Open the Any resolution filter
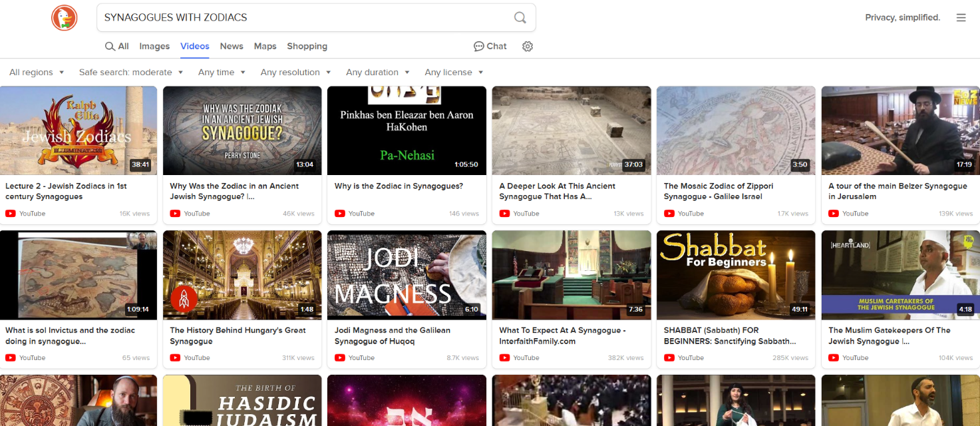The width and height of the screenshot is (980, 426). 296,73
